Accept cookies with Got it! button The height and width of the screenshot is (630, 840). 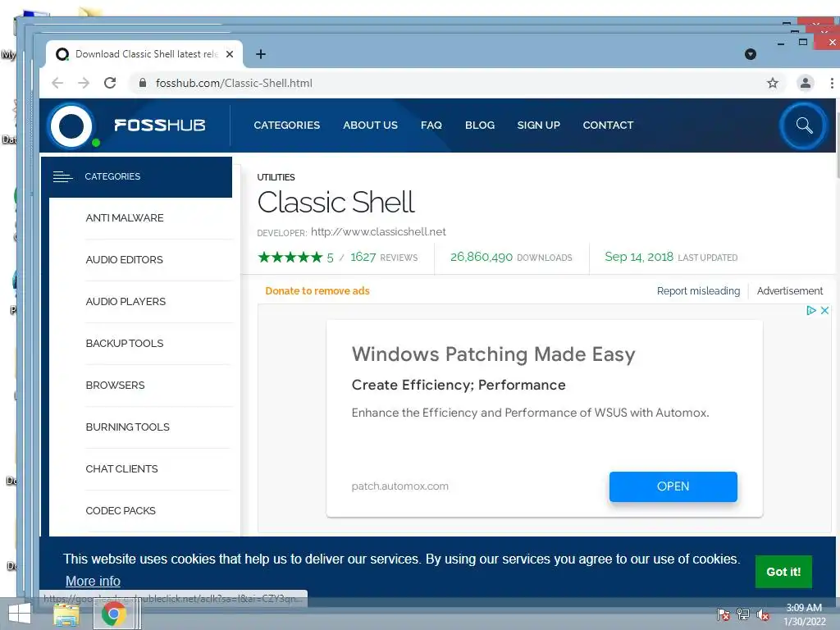[x=783, y=572]
